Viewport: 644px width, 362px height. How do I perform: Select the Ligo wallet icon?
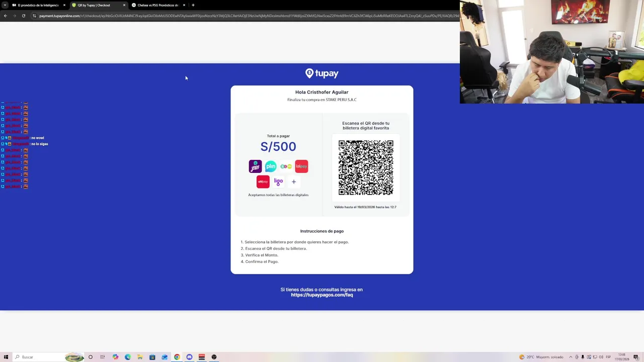pyautogui.click(x=278, y=182)
